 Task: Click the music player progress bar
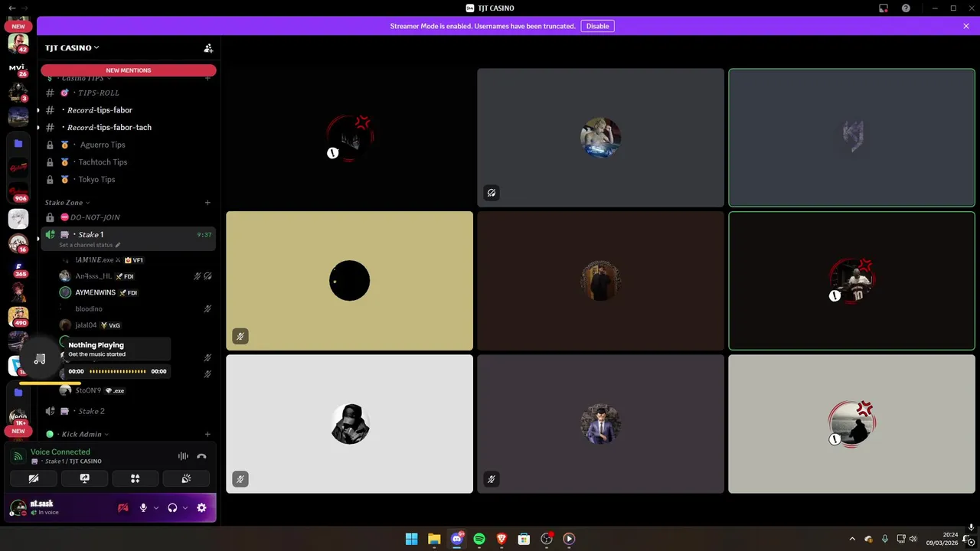(x=117, y=371)
